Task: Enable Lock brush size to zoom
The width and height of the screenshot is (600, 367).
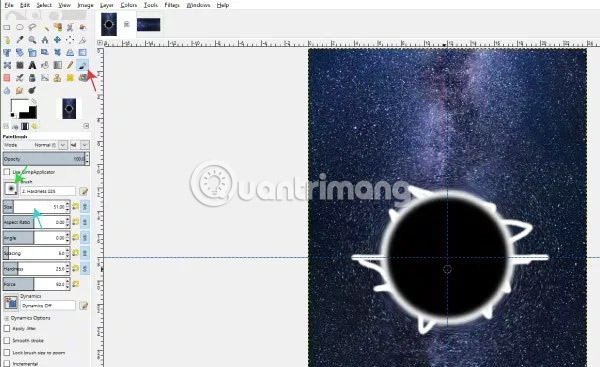Action: click(7, 352)
